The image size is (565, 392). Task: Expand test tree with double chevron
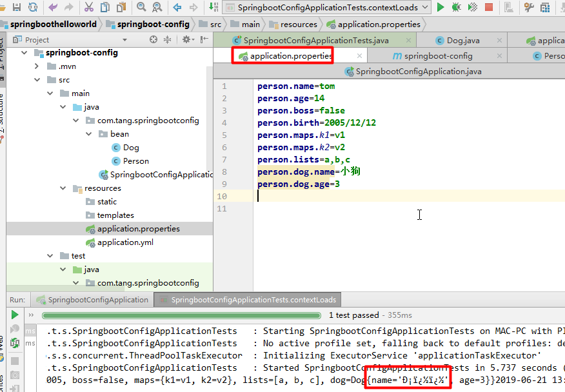point(31,315)
